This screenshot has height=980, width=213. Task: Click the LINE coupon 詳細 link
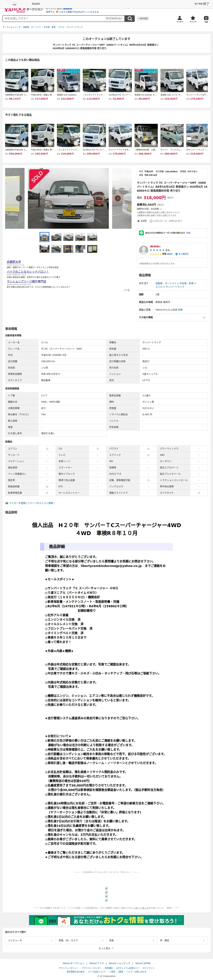point(188,233)
